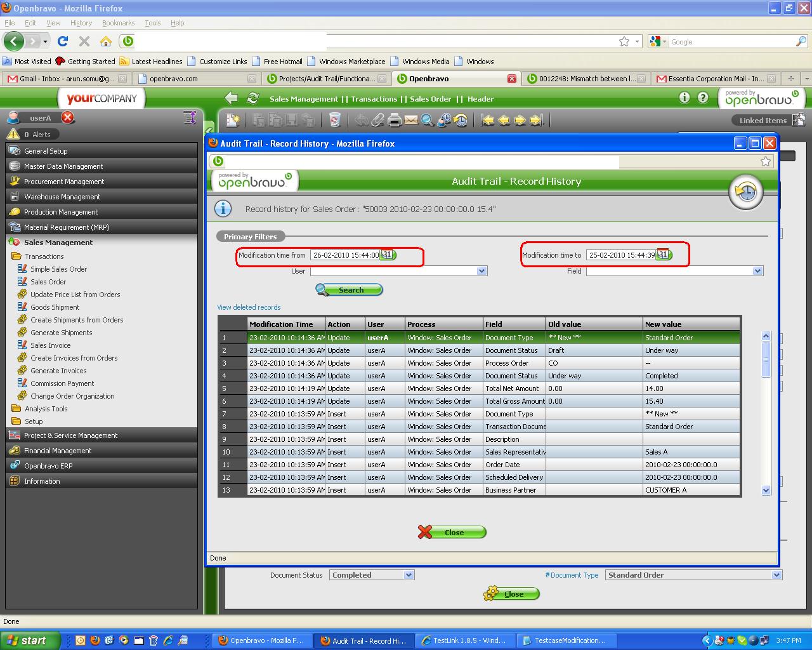The image size is (812, 650).
Task: Open calendar for Modification time from
Action: point(388,255)
